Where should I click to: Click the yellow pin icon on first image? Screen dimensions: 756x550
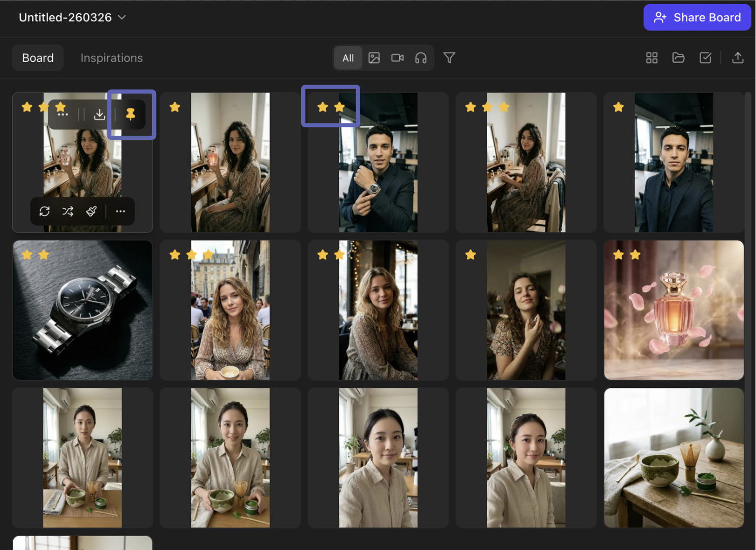coord(131,114)
